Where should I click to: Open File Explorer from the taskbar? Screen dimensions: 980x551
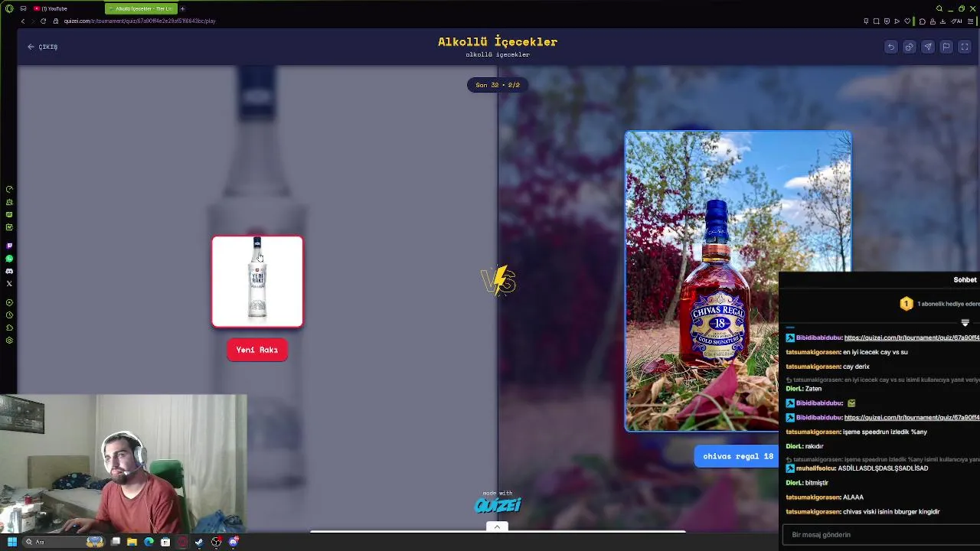[x=132, y=542]
